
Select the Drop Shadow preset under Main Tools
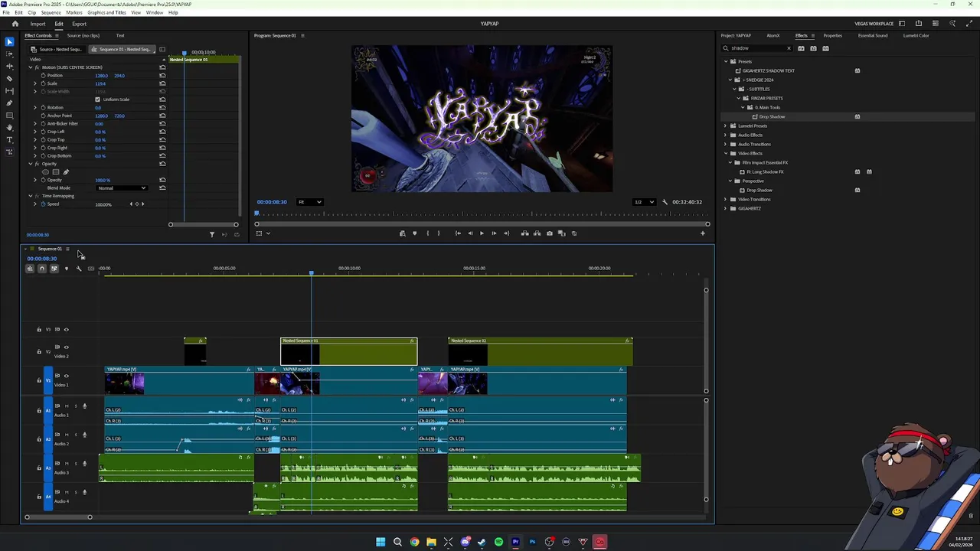[x=772, y=116]
